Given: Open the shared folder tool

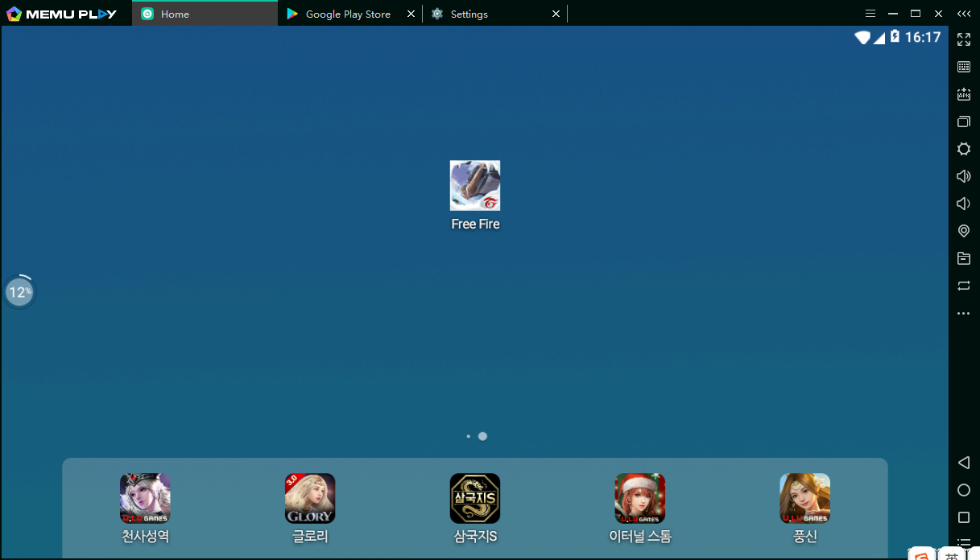Looking at the screenshot, I should point(964,258).
